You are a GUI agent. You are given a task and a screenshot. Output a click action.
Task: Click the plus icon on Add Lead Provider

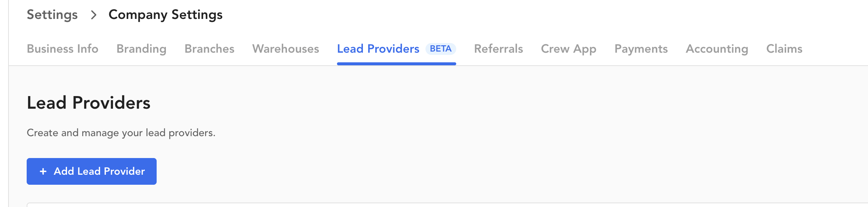43,171
